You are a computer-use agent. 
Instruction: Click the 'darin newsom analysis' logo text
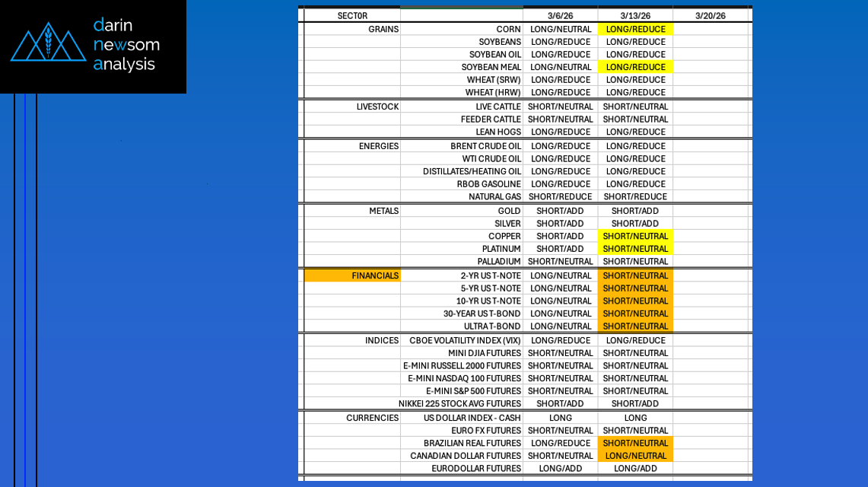tap(126, 45)
